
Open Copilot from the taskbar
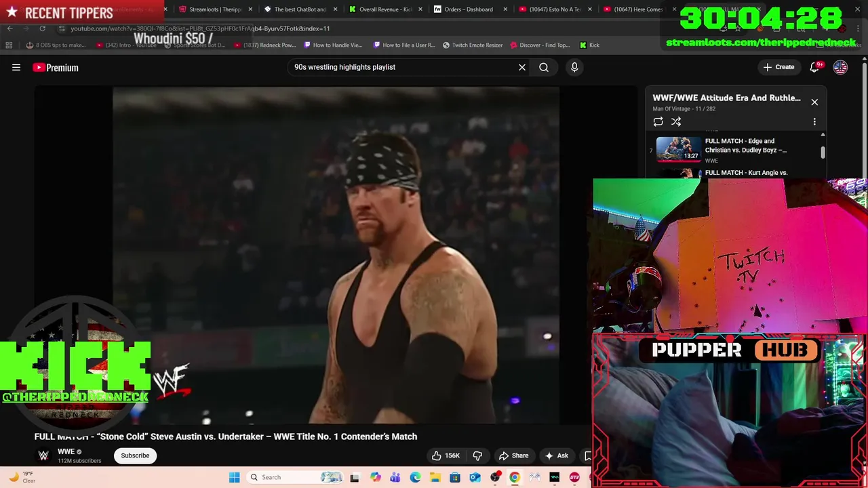point(376,478)
